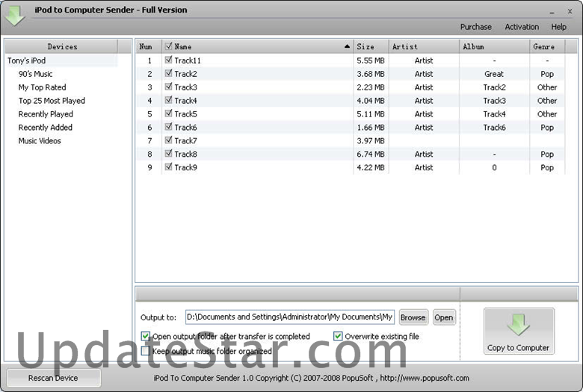Screen dimensions: 583x392
Task: Uncheck the Track2 checkbox
Action: click(168, 73)
